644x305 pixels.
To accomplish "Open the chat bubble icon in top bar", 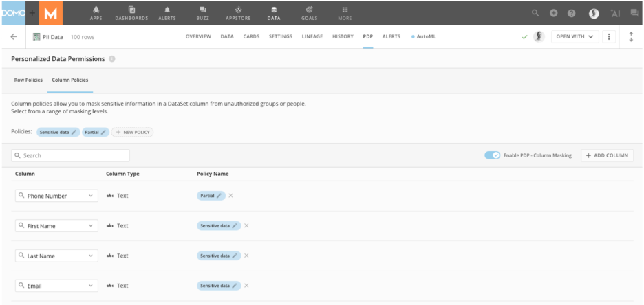I will click(x=634, y=13).
